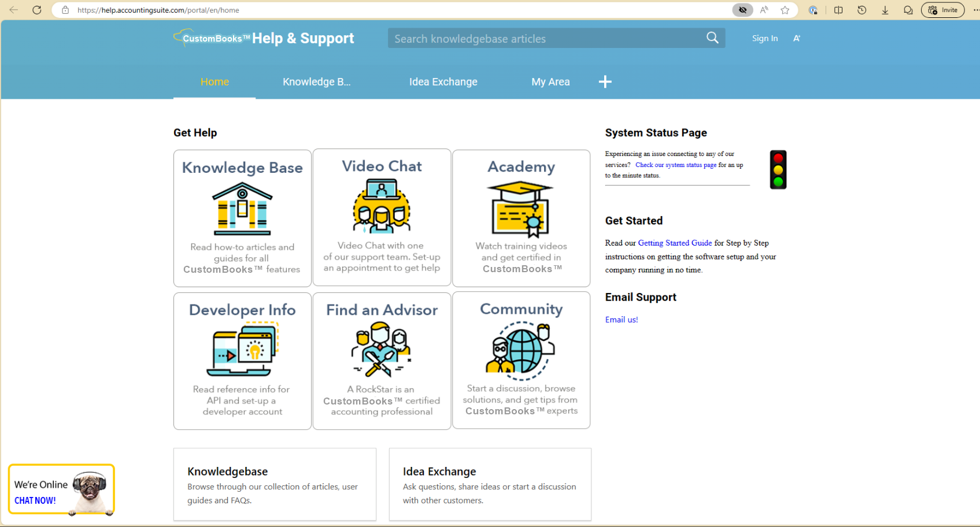This screenshot has width=980, height=527.
Task: Go to My Area tab
Action: coord(550,82)
